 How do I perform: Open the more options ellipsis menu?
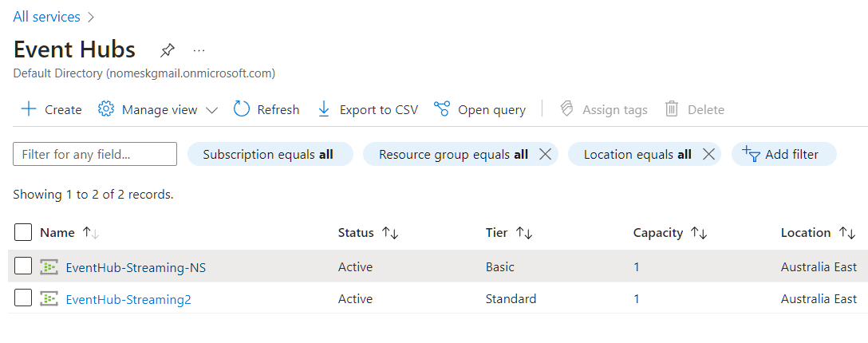coord(199,50)
